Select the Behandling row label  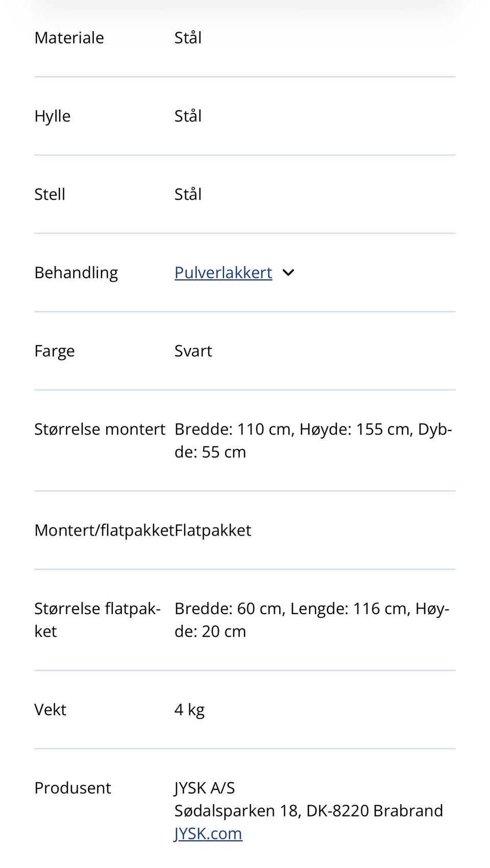76,272
